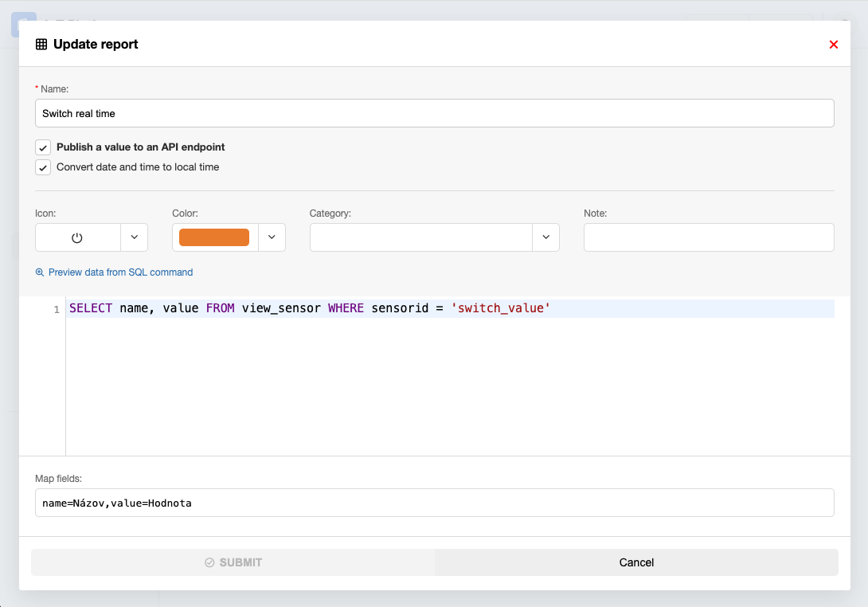Click the power icon in Icon selector

tap(77, 237)
